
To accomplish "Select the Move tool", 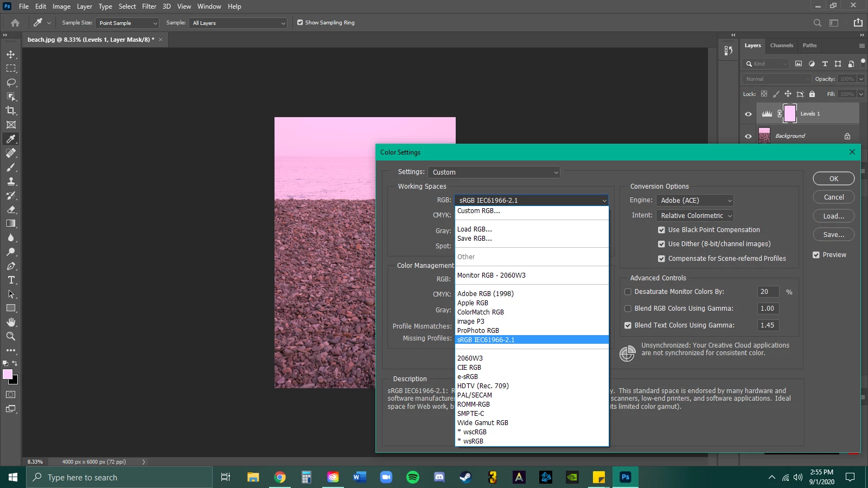I will (x=11, y=54).
